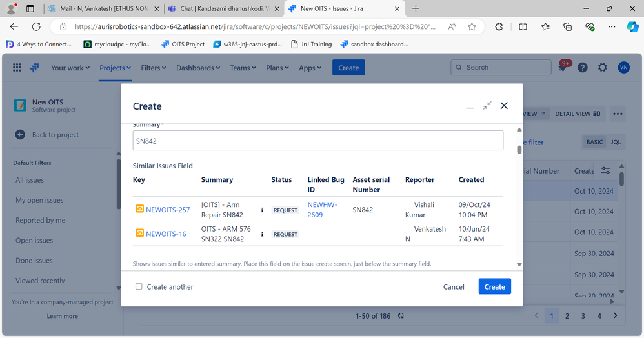Image resolution: width=644 pixels, height=338 pixels.
Task: Open the Edge Copilot sidebar icon
Action: point(632,26)
